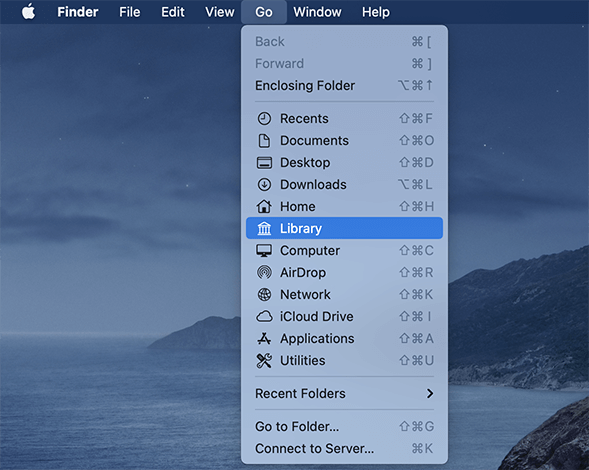Image resolution: width=589 pixels, height=470 pixels.
Task: Click the Desktop icon in the Go menu
Action: (x=264, y=163)
